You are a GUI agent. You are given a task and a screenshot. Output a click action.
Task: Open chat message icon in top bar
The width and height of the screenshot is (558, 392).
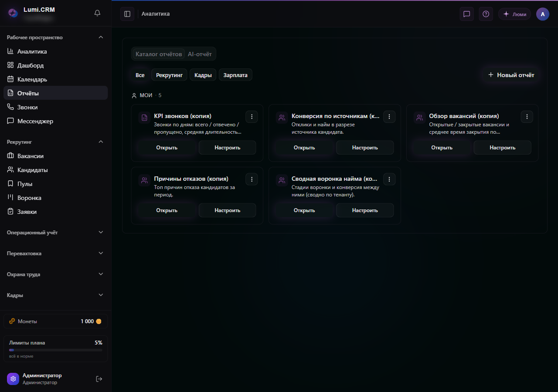click(x=466, y=14)
